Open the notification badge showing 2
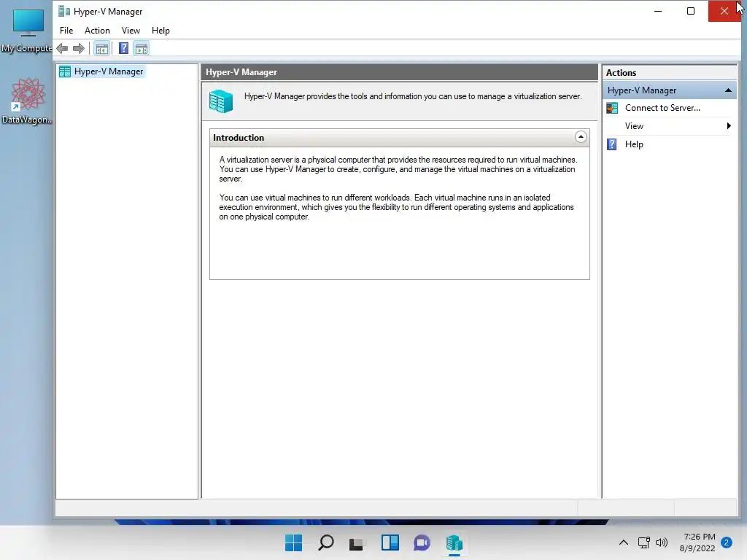The width and height of the screenshot is (747, 560). (x=727, y=542)
